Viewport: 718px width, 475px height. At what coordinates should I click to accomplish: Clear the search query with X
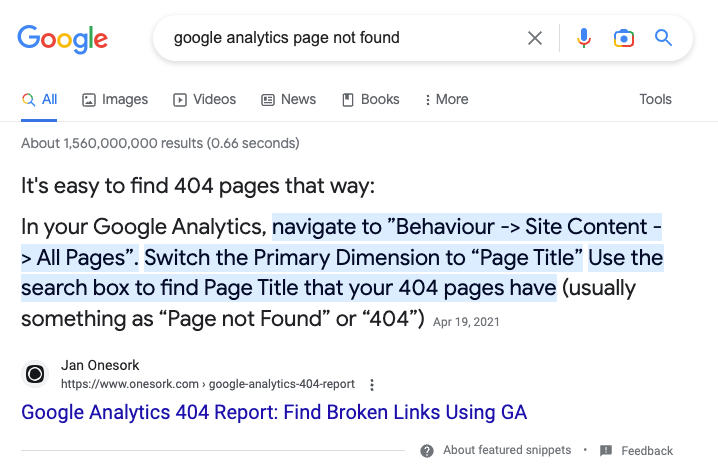pyautogui.click(x=534, y=38)
